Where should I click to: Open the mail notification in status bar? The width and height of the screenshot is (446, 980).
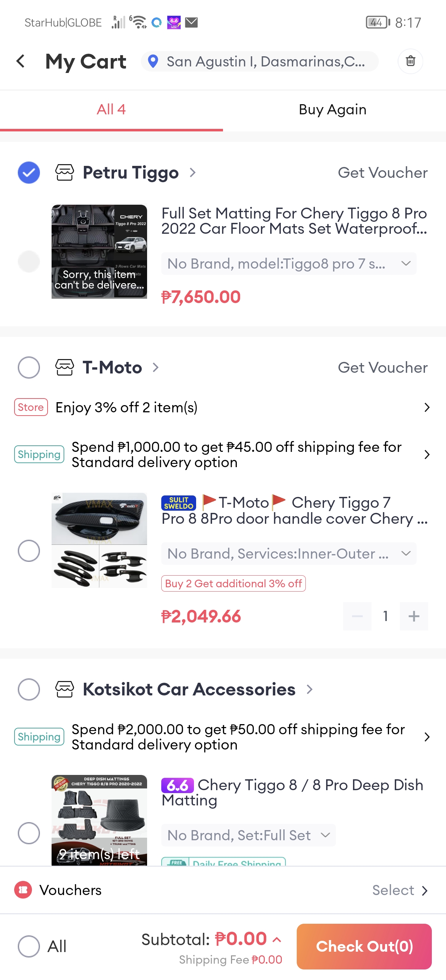click(191, 23)
